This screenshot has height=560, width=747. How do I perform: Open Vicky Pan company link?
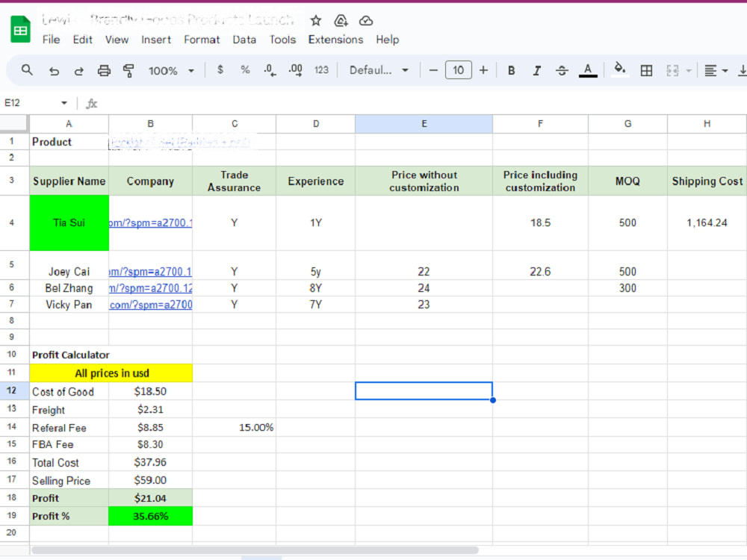(151, 305)
